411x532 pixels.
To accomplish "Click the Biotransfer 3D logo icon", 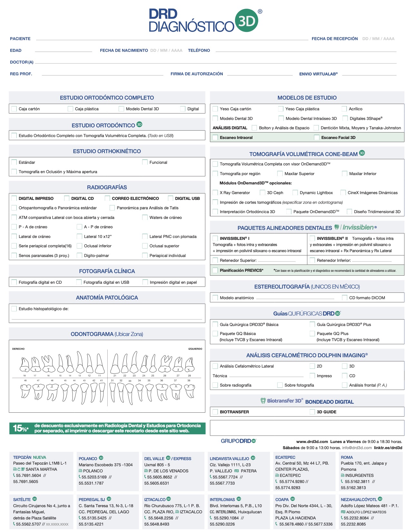I will coord(263,401).
